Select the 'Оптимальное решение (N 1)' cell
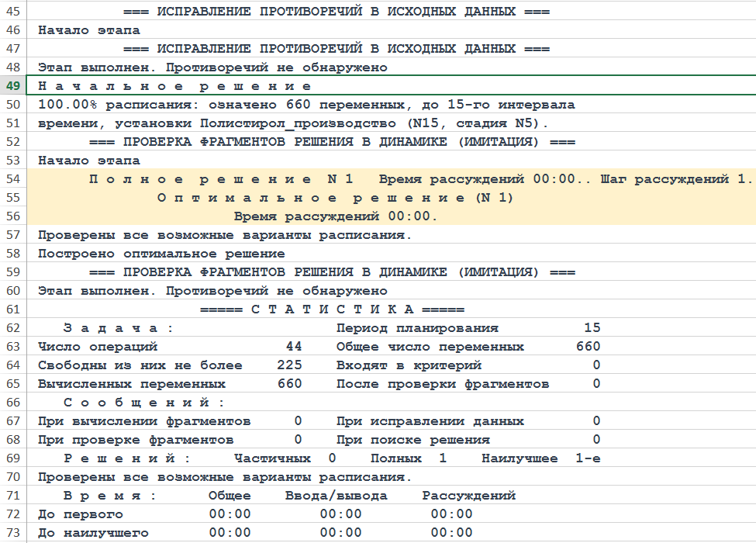Screen dimensions: 756x543 click(335, 198)
